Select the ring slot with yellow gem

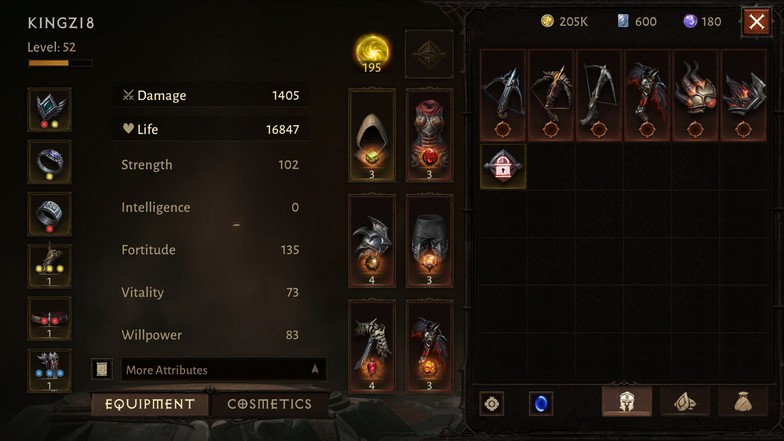click(50, 162)
